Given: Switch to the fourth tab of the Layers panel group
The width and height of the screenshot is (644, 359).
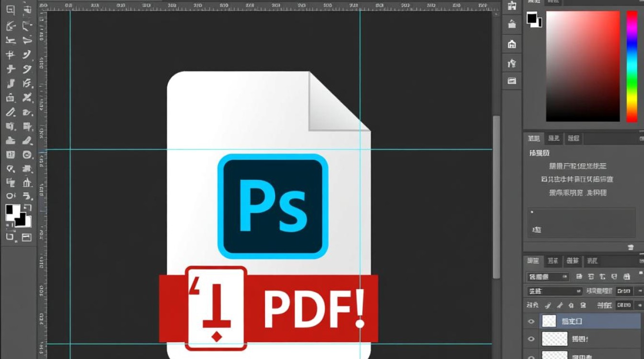Looking at the screenshot, I should (592, 261).
